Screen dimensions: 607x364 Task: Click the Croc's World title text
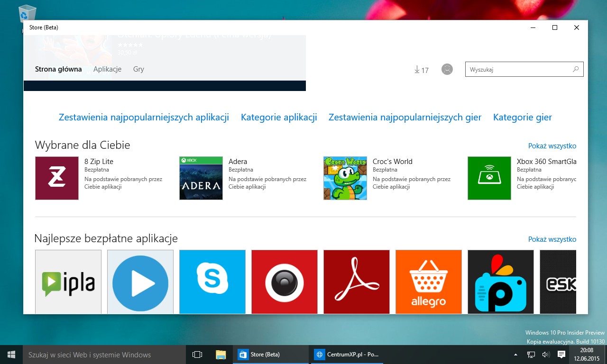(393, 162)
